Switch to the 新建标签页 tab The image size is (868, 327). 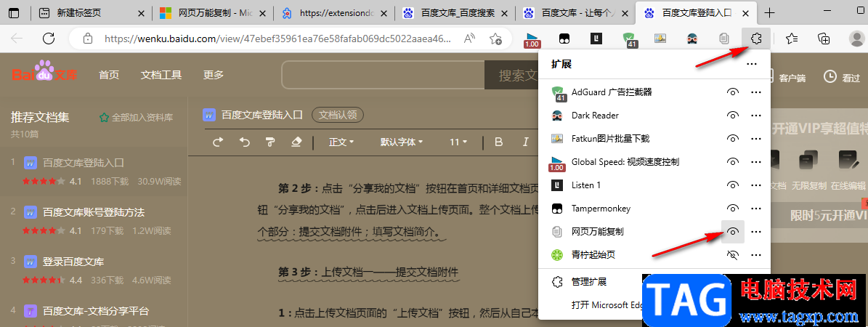point(92,13)
